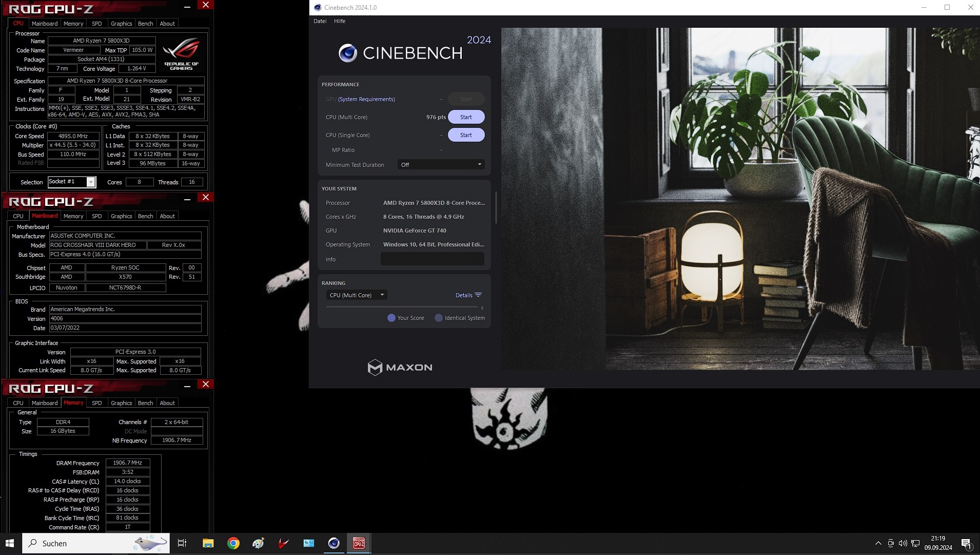Close the bottom CPU-Z Memory window
This screenshot has height=555, width=980.
point(206,385)
